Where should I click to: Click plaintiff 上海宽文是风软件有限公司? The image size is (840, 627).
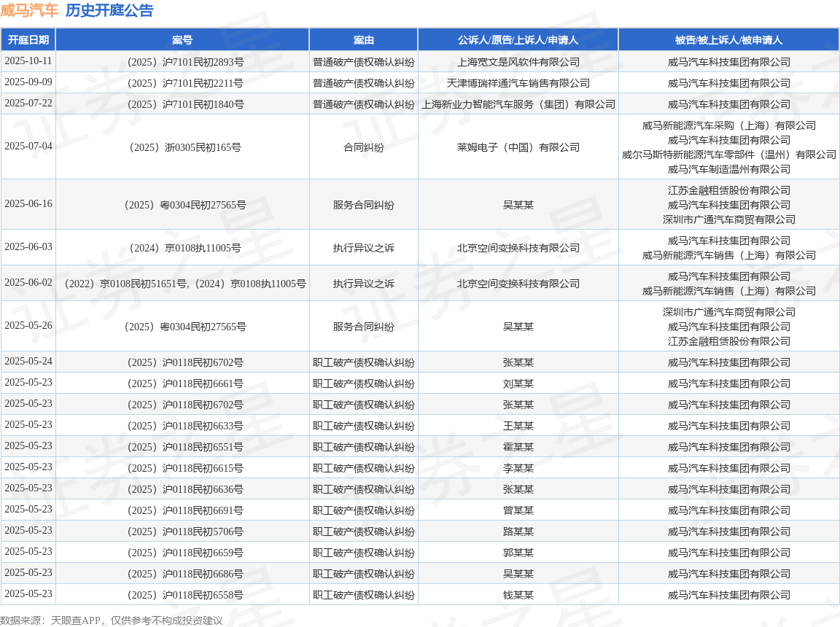coord(518,62)
